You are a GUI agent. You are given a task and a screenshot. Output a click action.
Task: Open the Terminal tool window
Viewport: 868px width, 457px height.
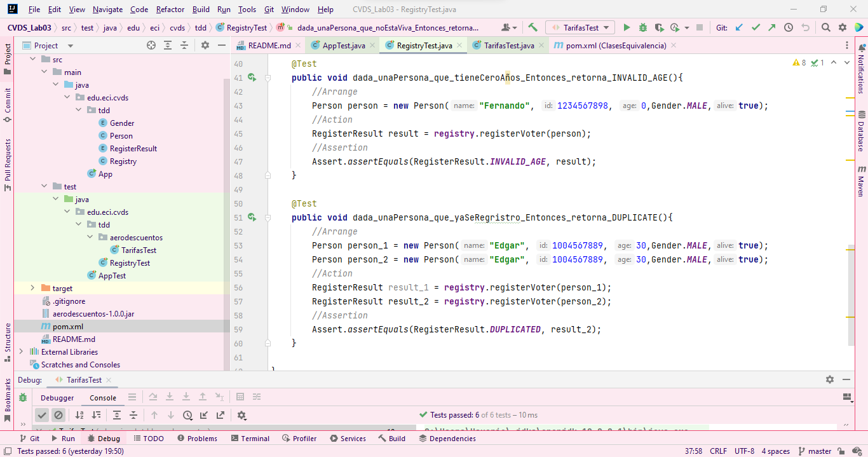pyautogui.click(x=250, y=439)
